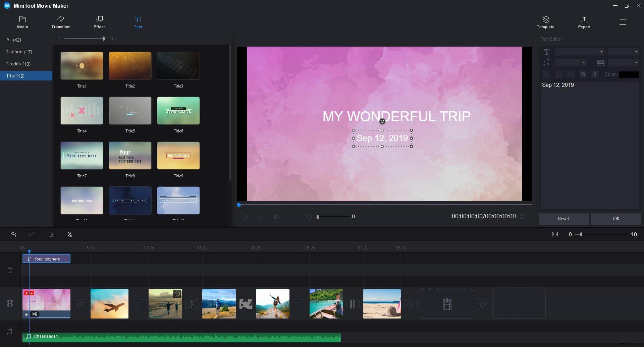644x347 pixels.
Task: Click the Export icon
Action: point(584,22)
